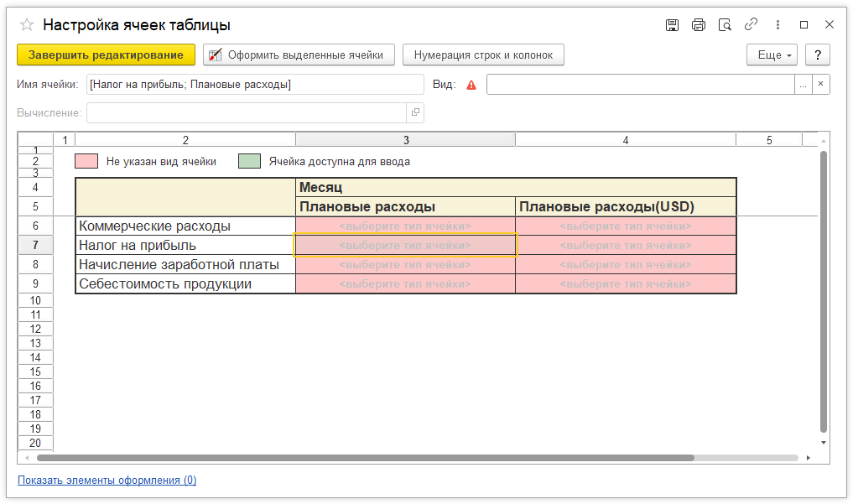Click the copy link chain icon
The height and width of the screenshot is (504, 853).
tap(752, 25)
